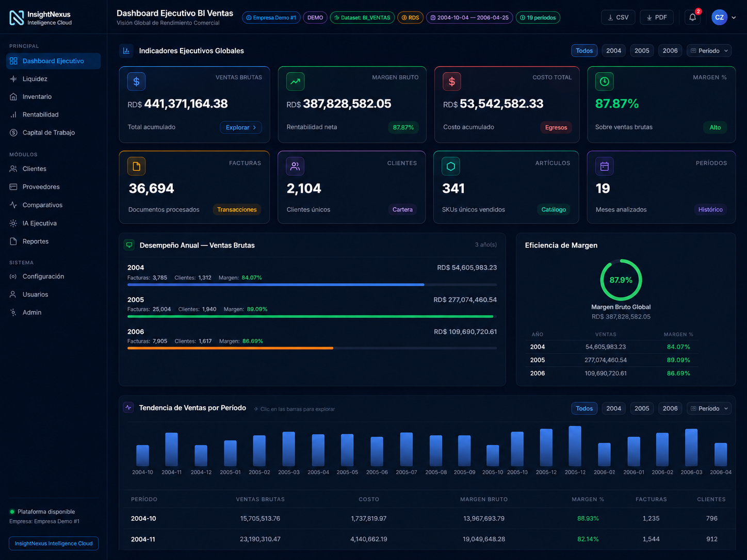
Task: Click the 19 períodos header badge
Action: 538,18
